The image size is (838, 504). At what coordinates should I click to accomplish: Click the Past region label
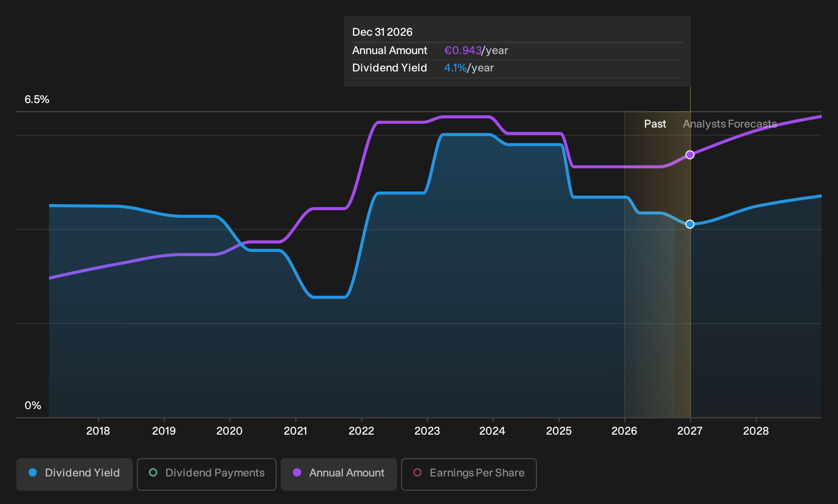click(x=655, y=124)
